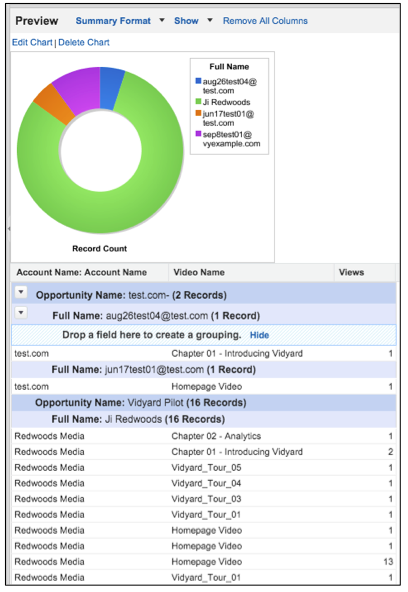Select the Views column header
Screen dimensions: 408x592
coord(365,272)
